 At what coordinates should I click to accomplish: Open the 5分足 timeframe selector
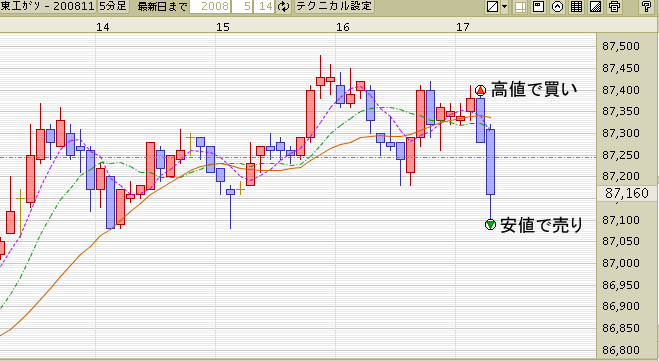[x=113, y=6]
